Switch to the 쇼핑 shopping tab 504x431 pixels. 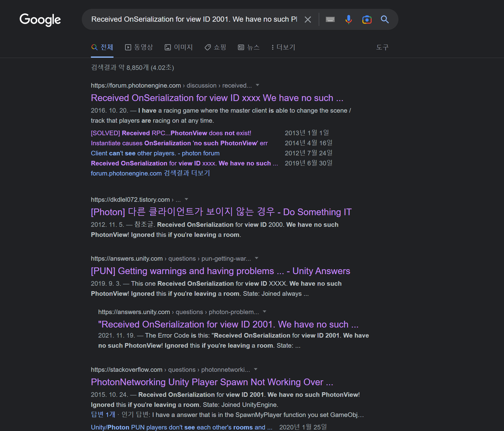tap(215, 47)
